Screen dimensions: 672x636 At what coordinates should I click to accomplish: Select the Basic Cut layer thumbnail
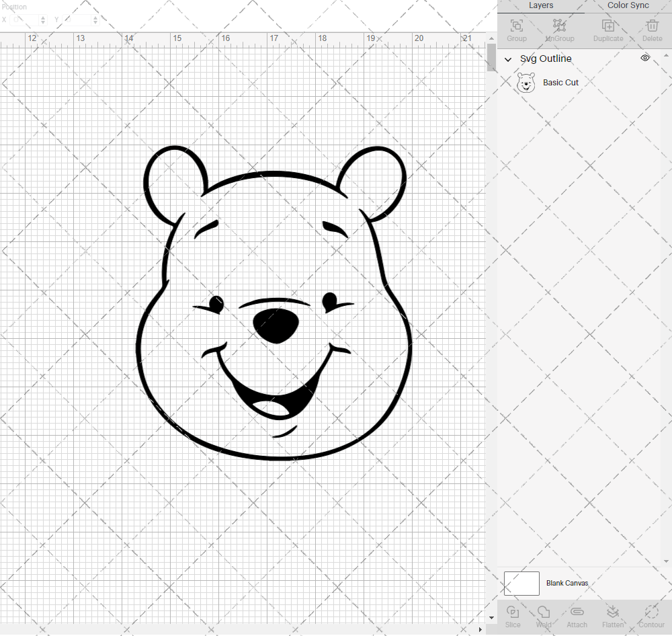coord(526,83)
